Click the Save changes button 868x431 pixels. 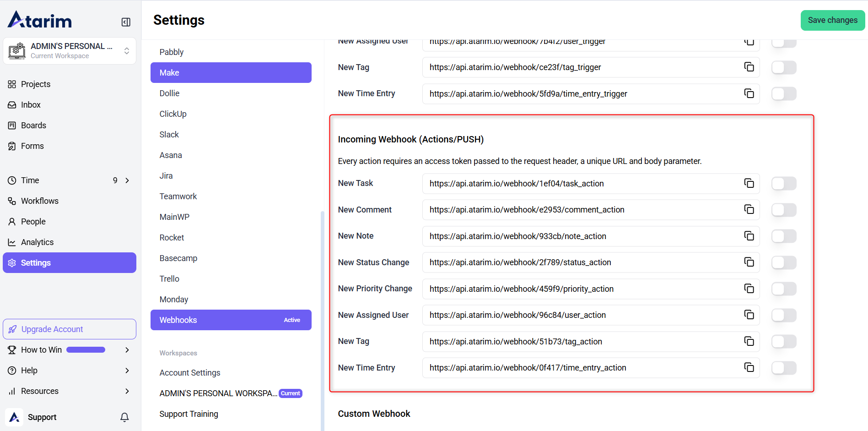pyautogui.click(x=832, y=20)
